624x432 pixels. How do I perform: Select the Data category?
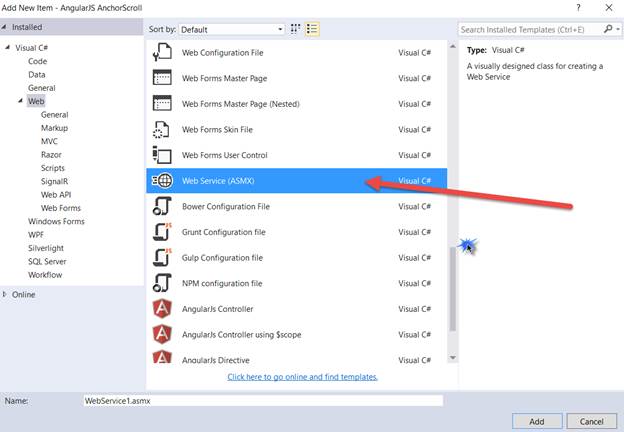[x=37, y=74]
